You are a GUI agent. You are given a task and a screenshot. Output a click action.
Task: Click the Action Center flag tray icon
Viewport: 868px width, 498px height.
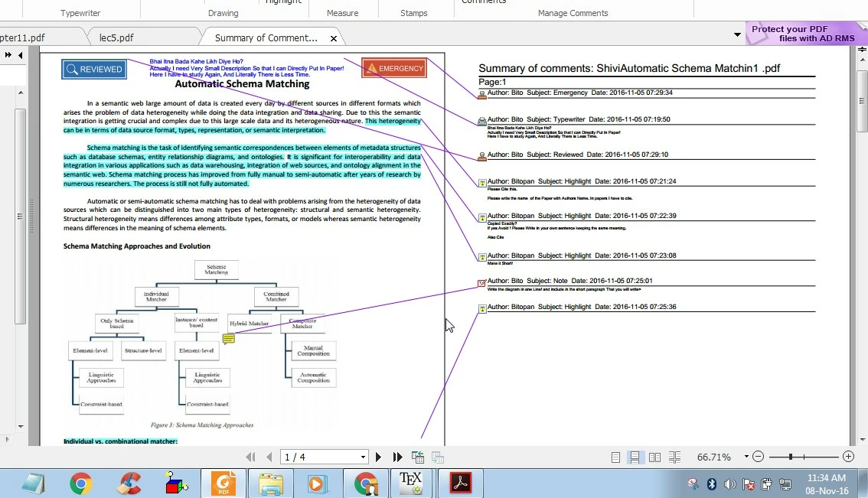pyautogui.click(x=748, y=484)
